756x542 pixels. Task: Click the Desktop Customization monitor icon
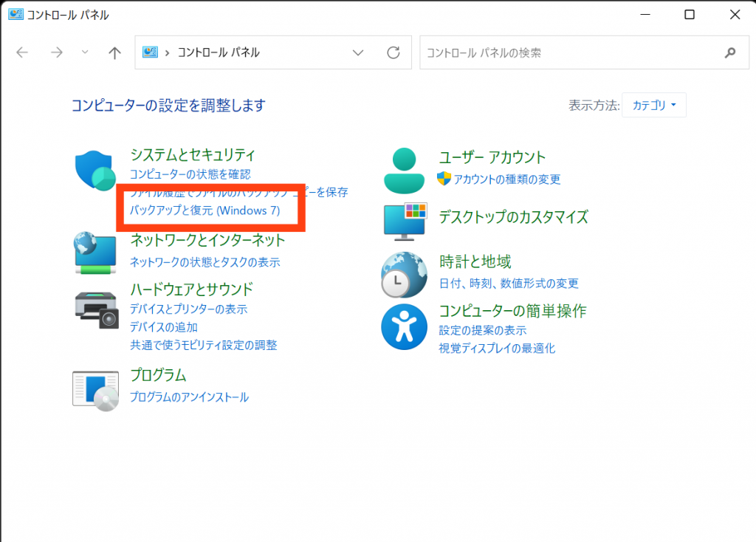[405, 219]
